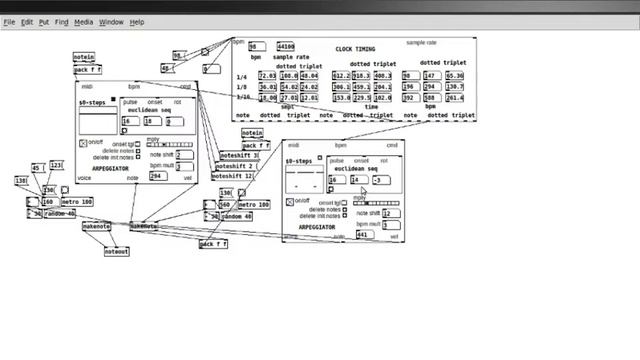Select the right euclidean seq rot box -3
Viewport: 640px width, 360px height.
click(x=381, y=180)
